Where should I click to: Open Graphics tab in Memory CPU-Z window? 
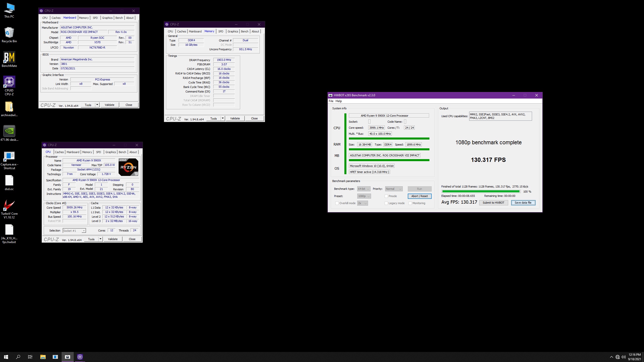(233, 31)
